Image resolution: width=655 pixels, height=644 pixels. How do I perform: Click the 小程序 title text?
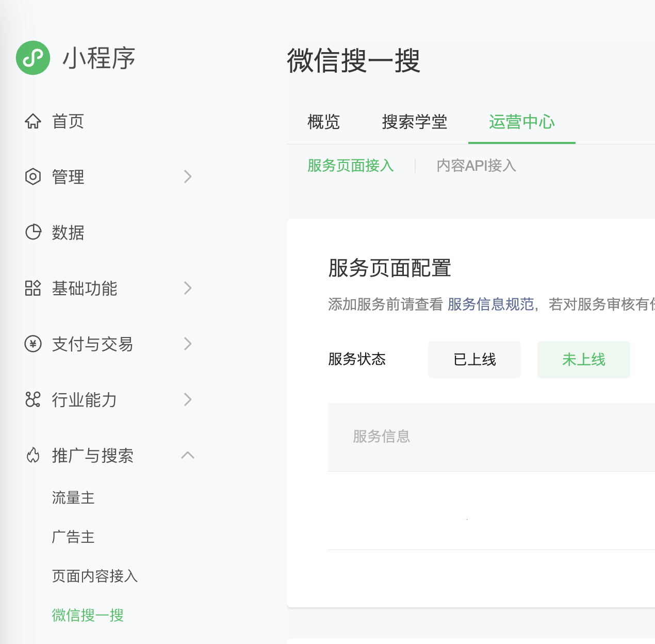tap(99, 58)
